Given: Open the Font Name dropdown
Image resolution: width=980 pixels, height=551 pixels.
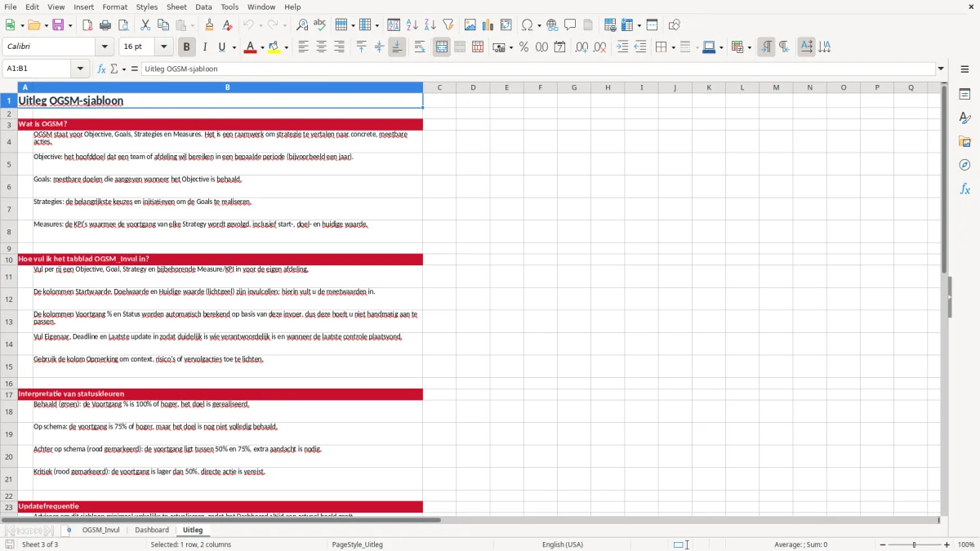Looking at the screenshot, I should click(105, 47).
